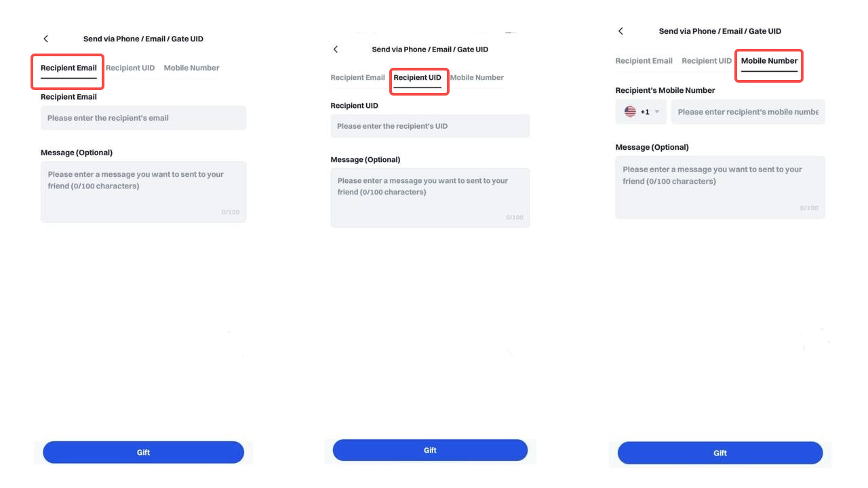868x488 pixels.
Task: Focus the message box on the UID screen
Action: pyautogui.click(x=430, y=197)
